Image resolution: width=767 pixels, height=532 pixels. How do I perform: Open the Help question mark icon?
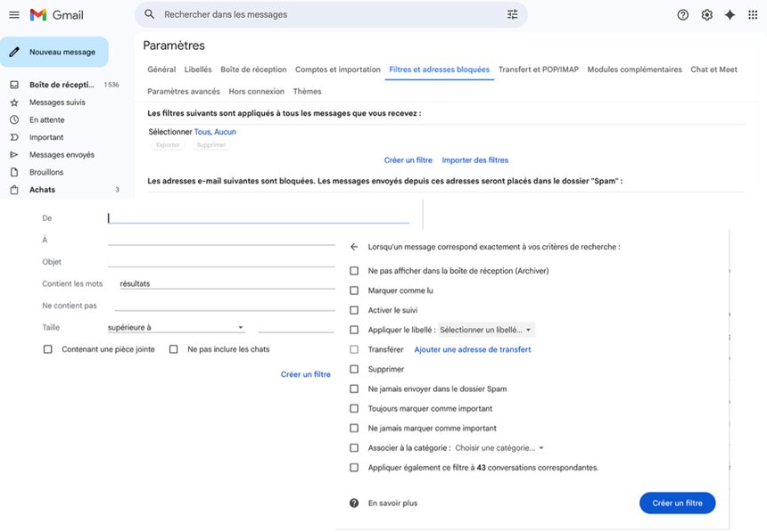(683, 15)
